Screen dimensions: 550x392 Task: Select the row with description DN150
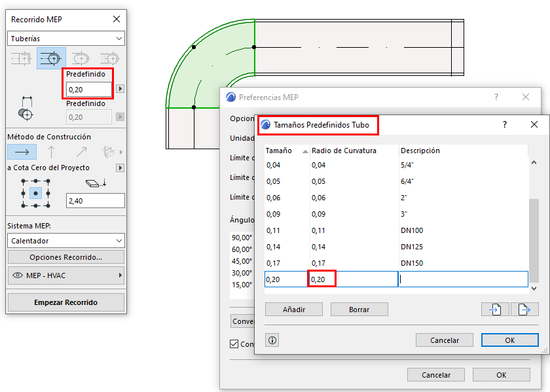(396, 263)
